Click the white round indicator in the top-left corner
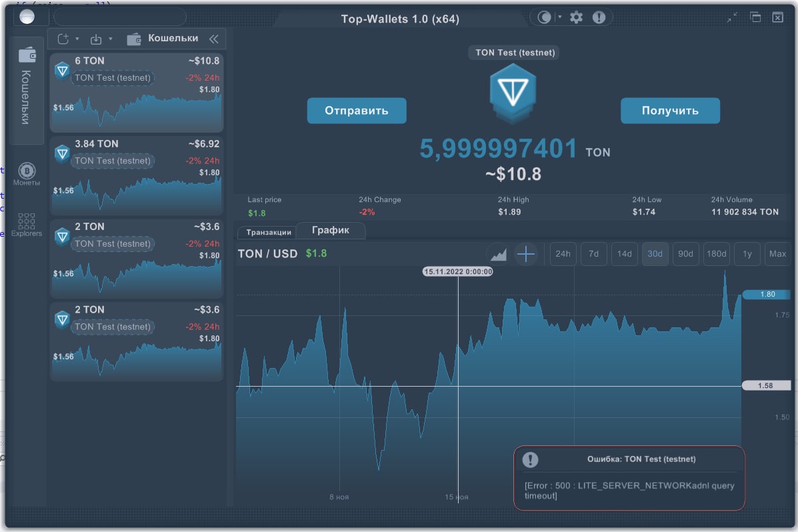Image resolution: width=798 pixels, height=532 pixels. coord(27,17)
